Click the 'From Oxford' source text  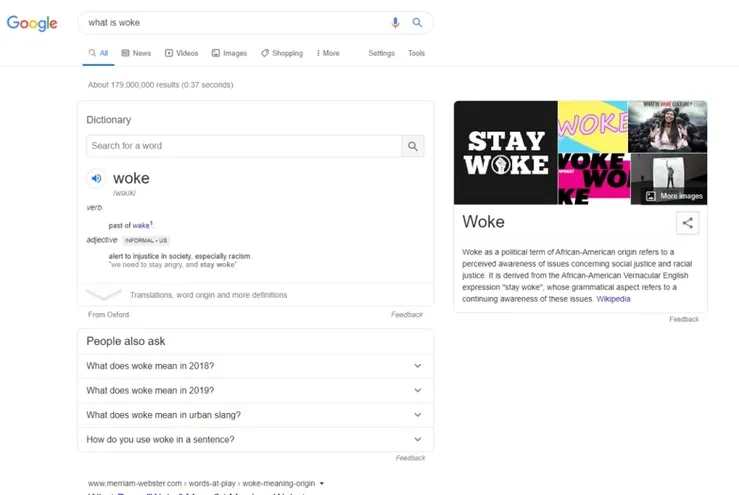[108, 314]
